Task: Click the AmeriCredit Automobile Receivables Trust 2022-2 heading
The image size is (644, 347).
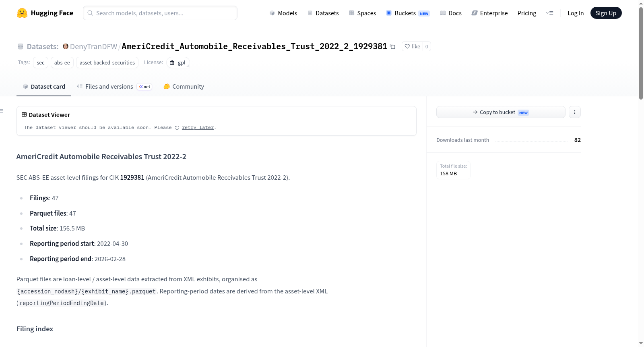Action: click(x=101, y=157)
